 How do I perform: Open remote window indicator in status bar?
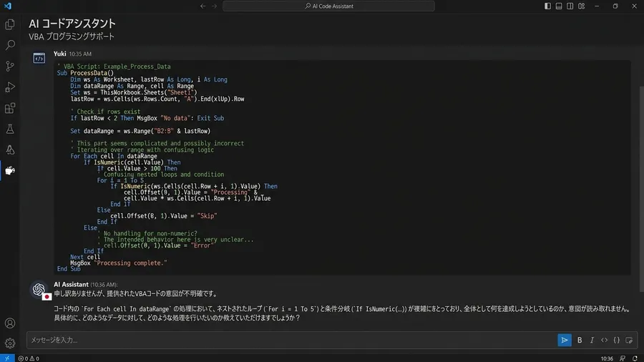[x=7, y=358]
